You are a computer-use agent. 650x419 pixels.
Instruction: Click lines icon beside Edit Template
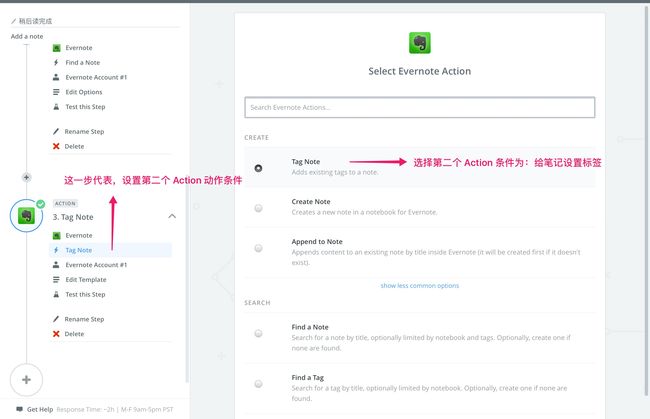tap(56, 280)
